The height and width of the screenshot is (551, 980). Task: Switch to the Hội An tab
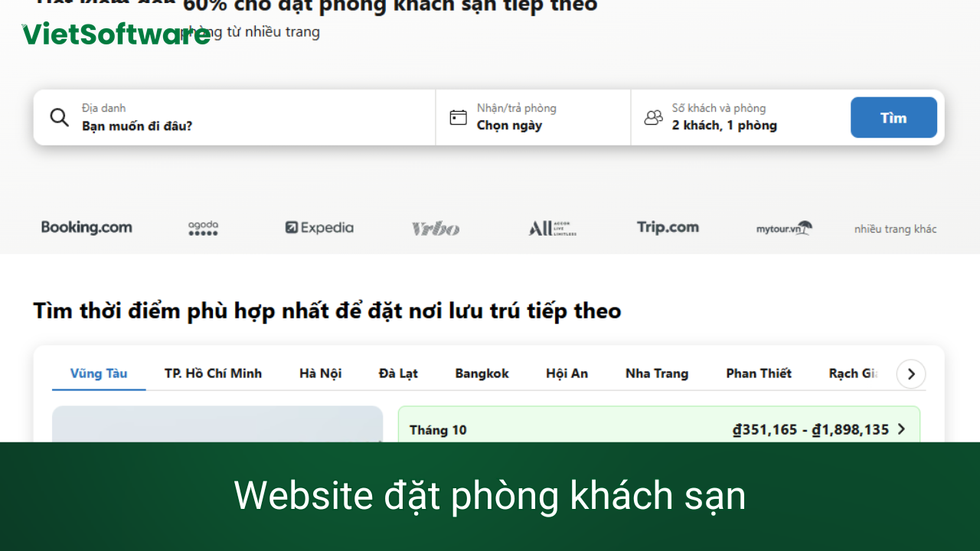[x=567, y=373]
